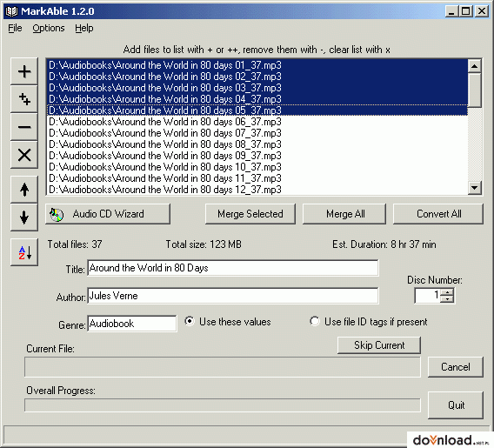Sort the file list A to Z
Viewport: 494px width, 448px height.
[24, 252]
